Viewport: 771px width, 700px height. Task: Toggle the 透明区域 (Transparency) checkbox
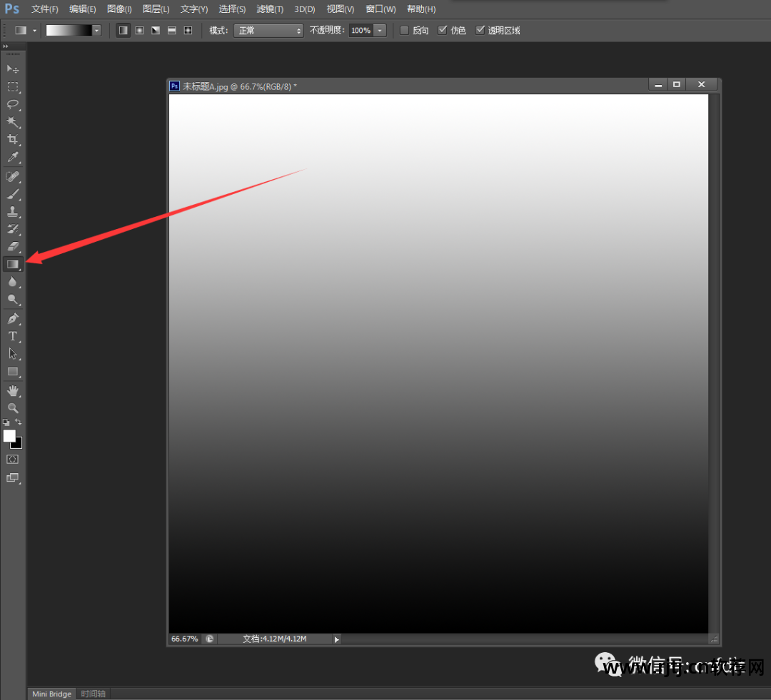(480, 31)
